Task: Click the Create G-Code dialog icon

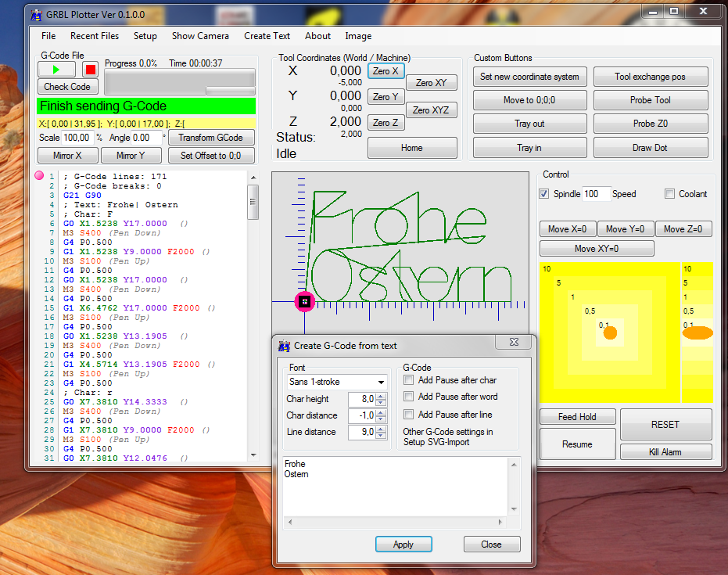Action: pyautogui.click(x=284, y=345)
